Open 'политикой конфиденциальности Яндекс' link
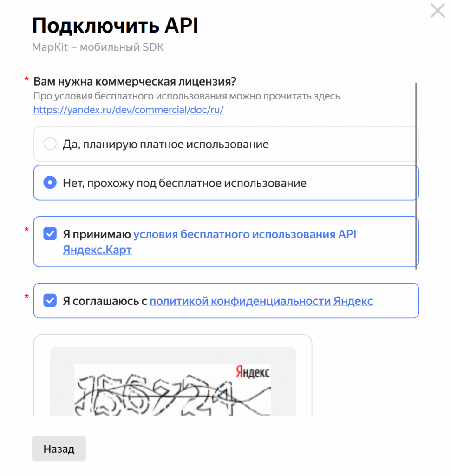The height and width of the screenshot is (476, 451). coord(261,301)
